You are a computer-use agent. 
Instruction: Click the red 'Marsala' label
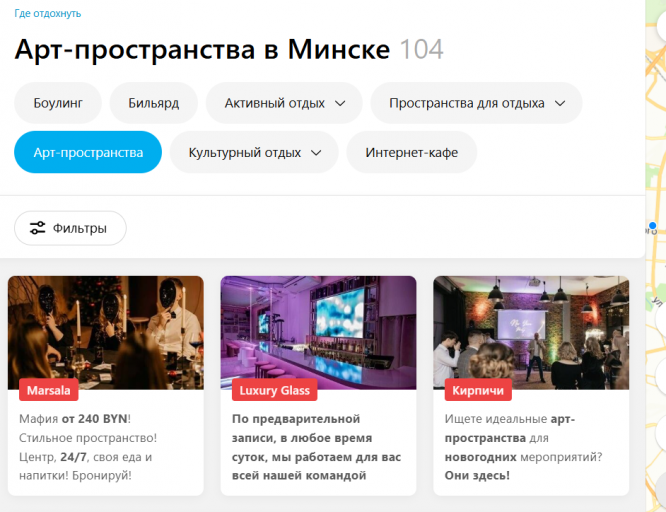49,390
